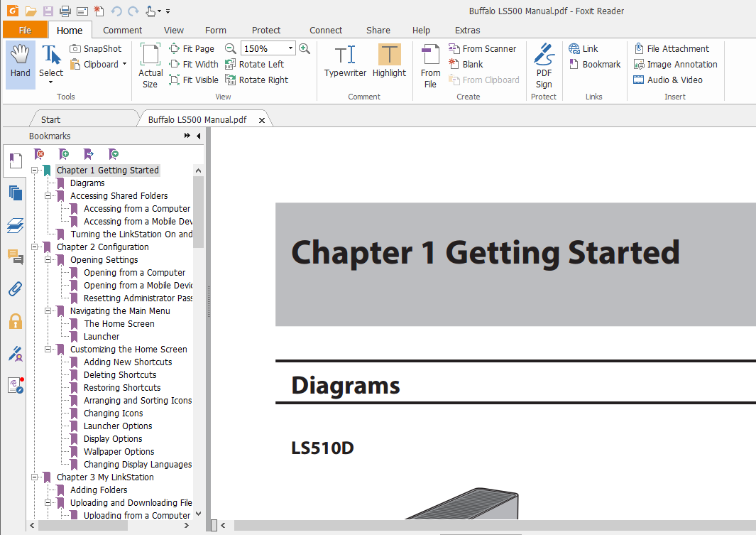The height and width of the screenshot is (535, 756).
Task: Close the Buffalo LS500 Manual.pdf tab
Action: point(262,120)
